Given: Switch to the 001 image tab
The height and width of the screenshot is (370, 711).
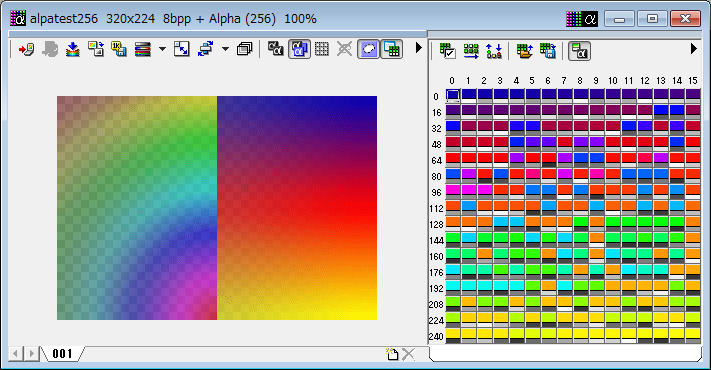Looking at the screenshot, I should [62, 354].
